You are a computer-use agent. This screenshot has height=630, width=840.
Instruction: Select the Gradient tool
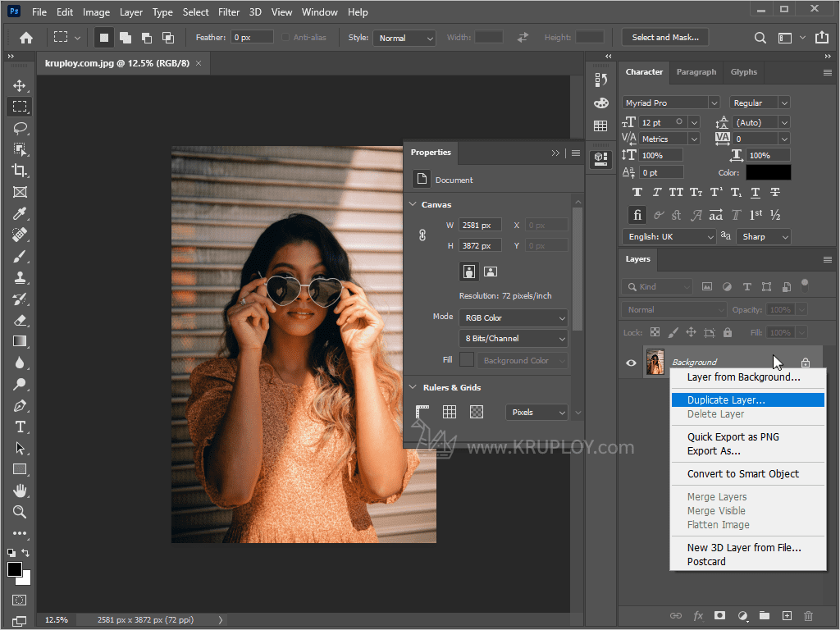[20, 341]
